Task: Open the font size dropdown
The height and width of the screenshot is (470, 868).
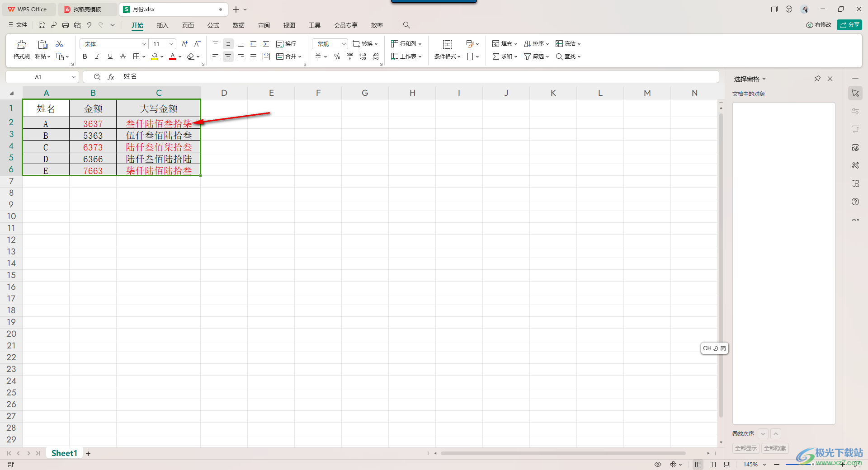Action: (171, 44)
